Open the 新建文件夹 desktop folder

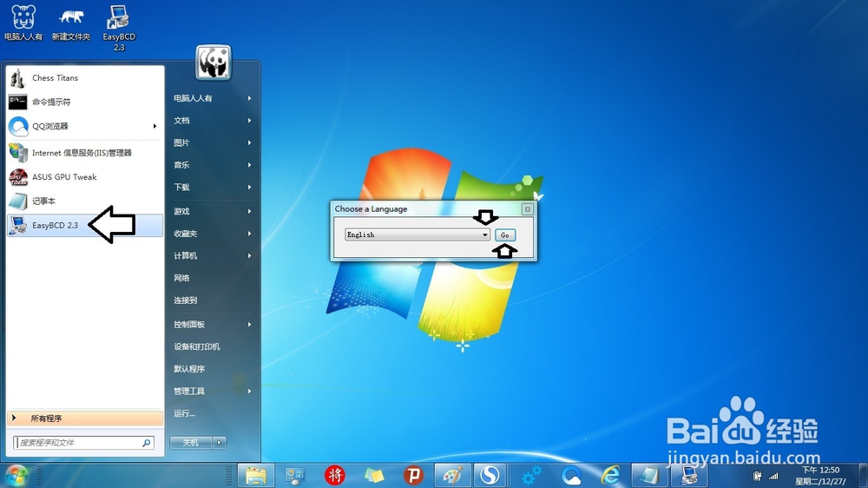[71, 23]
